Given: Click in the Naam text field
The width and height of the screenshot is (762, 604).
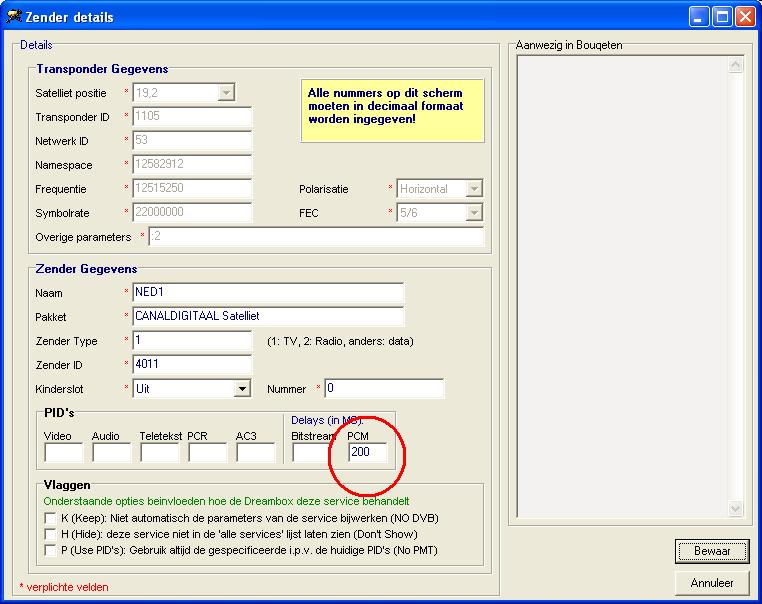Looking at the screenshot, I should 268,293.
